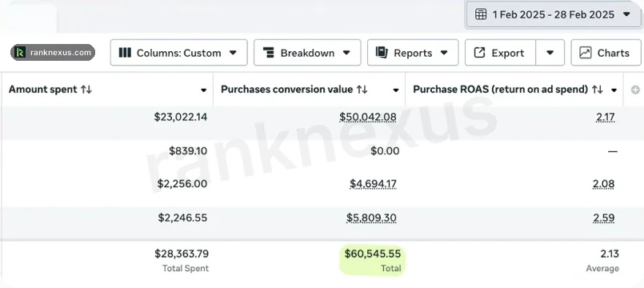Select the $2,256.00 amount spent cell
The image size is (644, 288).
(182, 184)
